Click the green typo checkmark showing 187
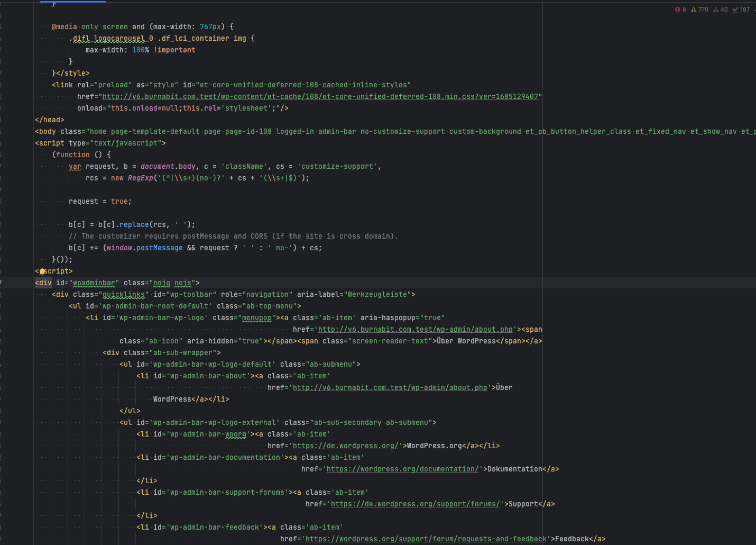Viewport: 756px width, 545px height. coord(741,10)
